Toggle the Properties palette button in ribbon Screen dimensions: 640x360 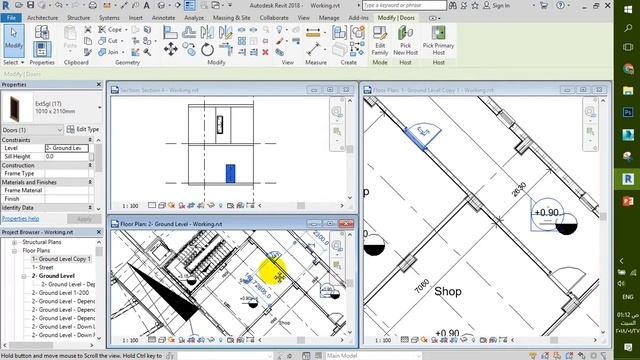tap(42, 49)
